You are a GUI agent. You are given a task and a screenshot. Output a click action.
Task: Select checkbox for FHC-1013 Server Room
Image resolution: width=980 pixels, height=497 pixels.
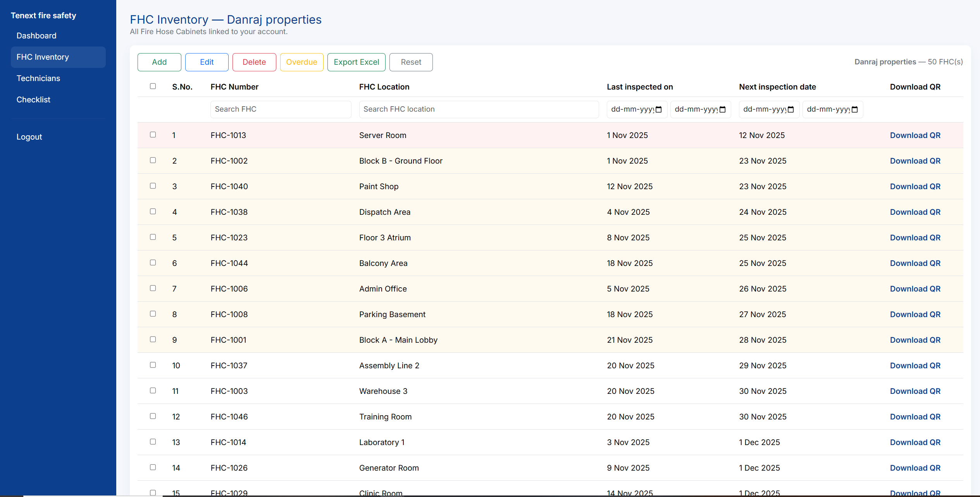click(153, 135)
